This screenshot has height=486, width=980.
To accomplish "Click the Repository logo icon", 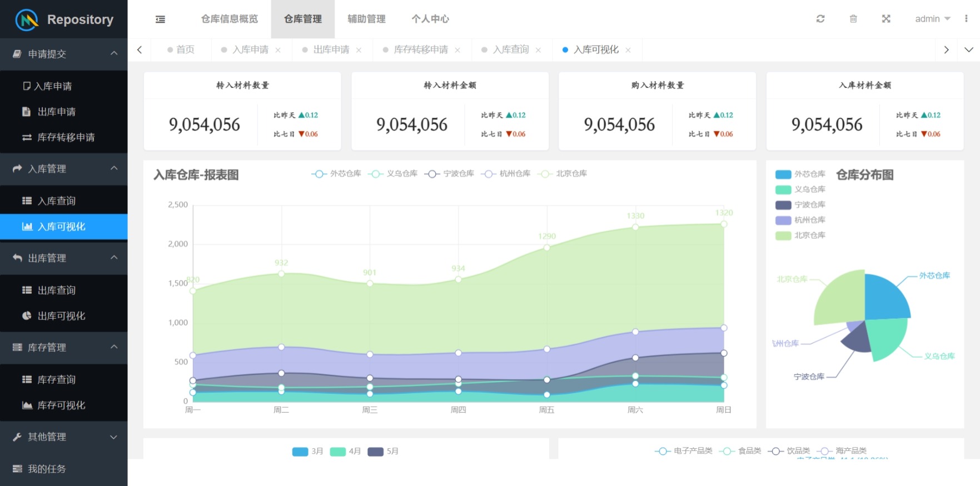I will tap(27, 20).
